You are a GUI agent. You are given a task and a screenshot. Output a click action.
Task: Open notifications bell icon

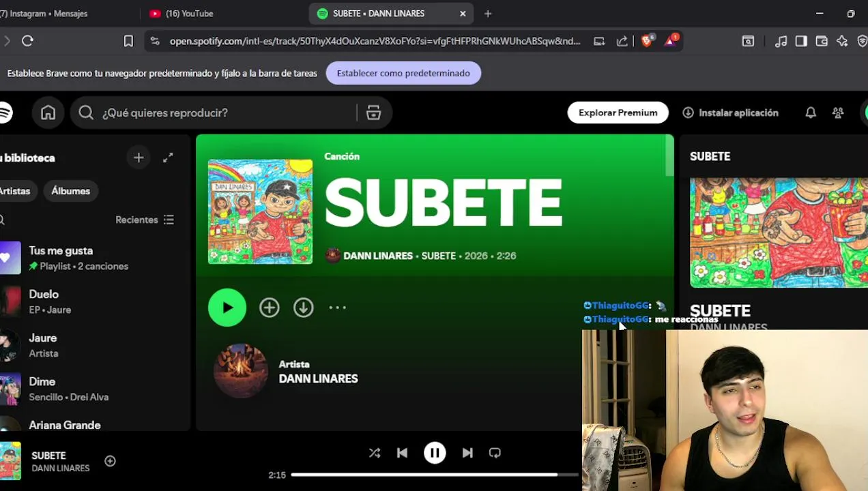[811, 113]
